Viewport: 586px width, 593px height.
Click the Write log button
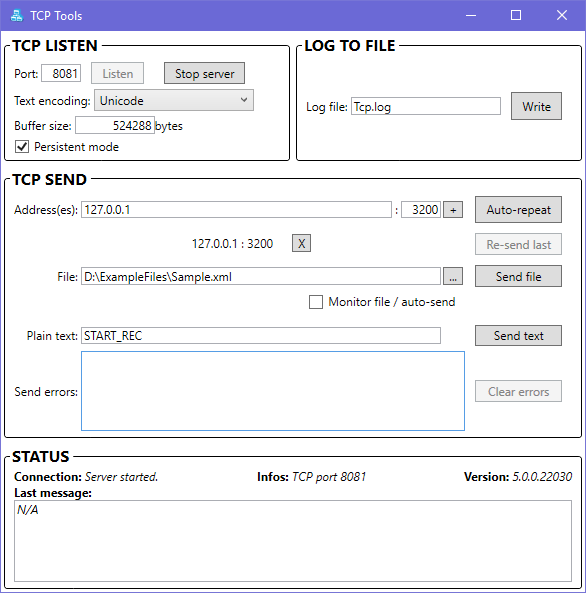coord(536,106)
